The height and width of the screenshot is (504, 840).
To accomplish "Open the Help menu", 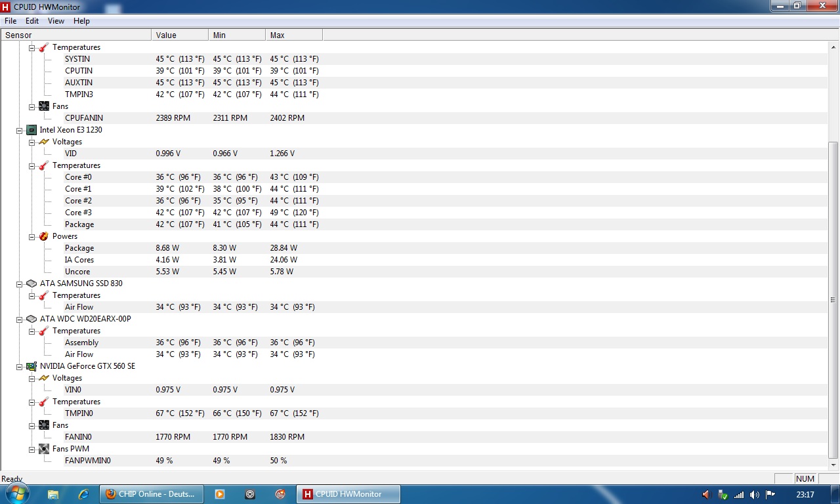I will (x=81, y=21).
